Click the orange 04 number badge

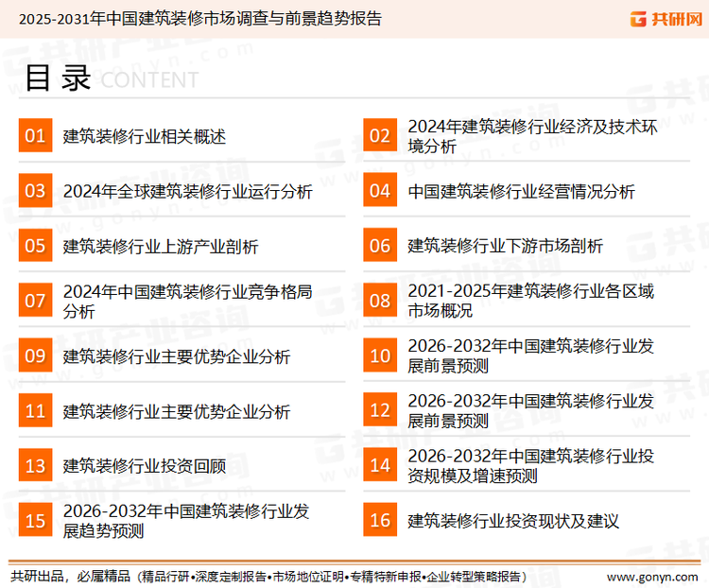380,190
